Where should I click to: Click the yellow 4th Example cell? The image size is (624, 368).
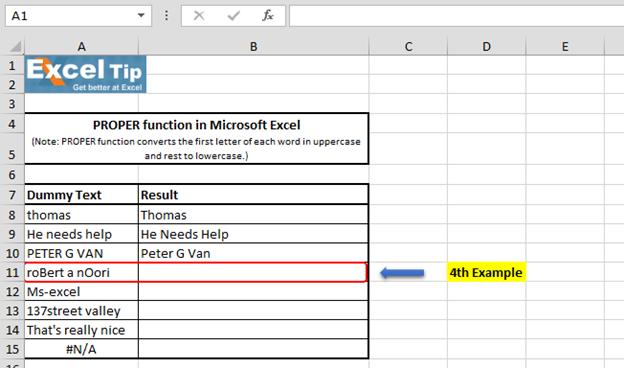pyautogui.click(x=486, y=273)
